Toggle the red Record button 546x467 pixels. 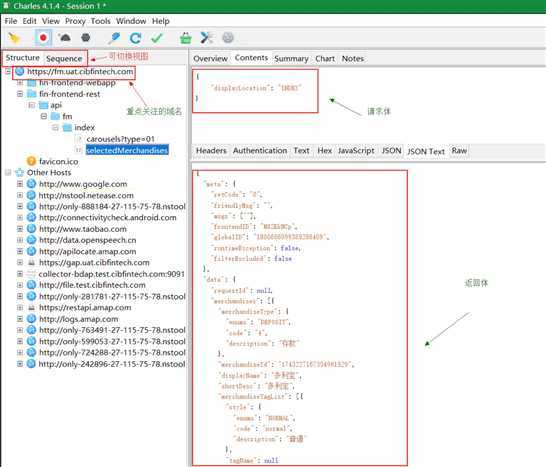44,38
